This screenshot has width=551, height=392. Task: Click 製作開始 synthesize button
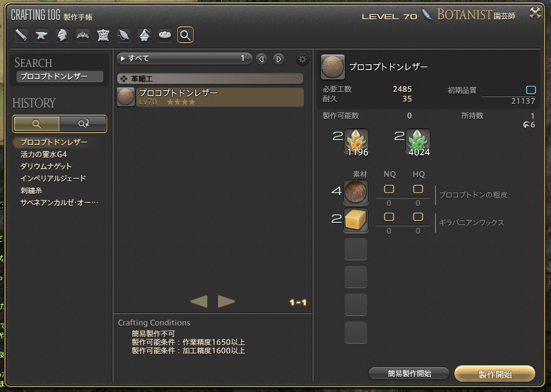coord(495,374)
